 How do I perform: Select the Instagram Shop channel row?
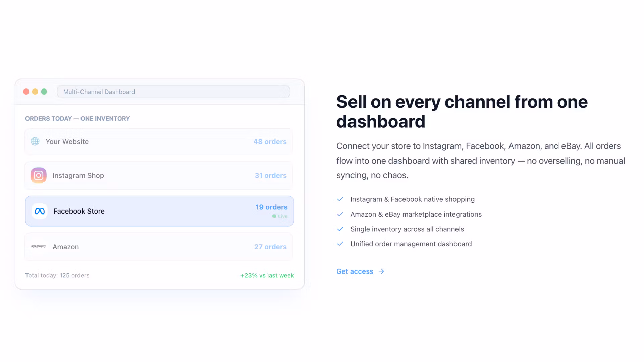click(x=159, y=175)
